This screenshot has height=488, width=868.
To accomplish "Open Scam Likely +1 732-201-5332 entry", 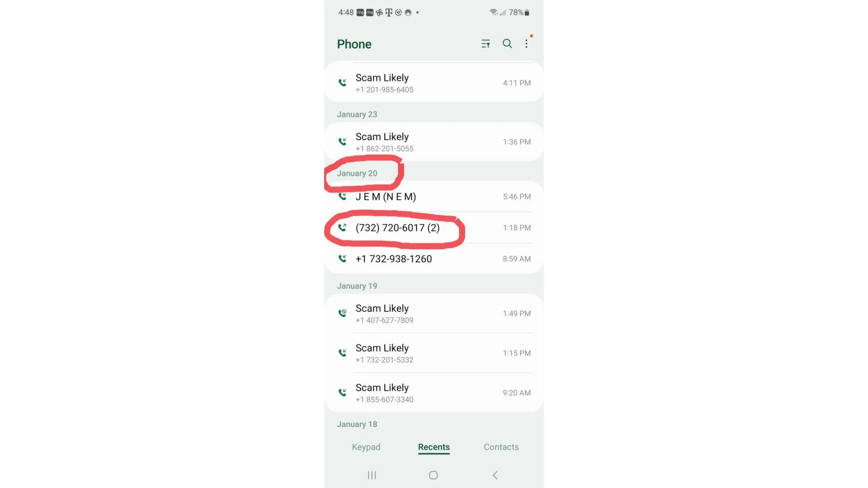I will [x=434, y=353].
